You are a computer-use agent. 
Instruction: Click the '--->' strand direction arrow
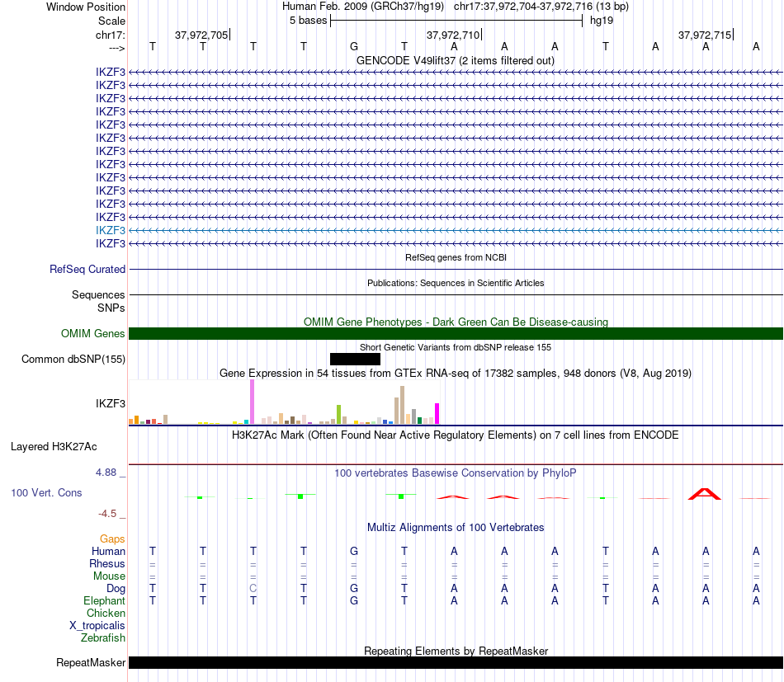(116, 48)
